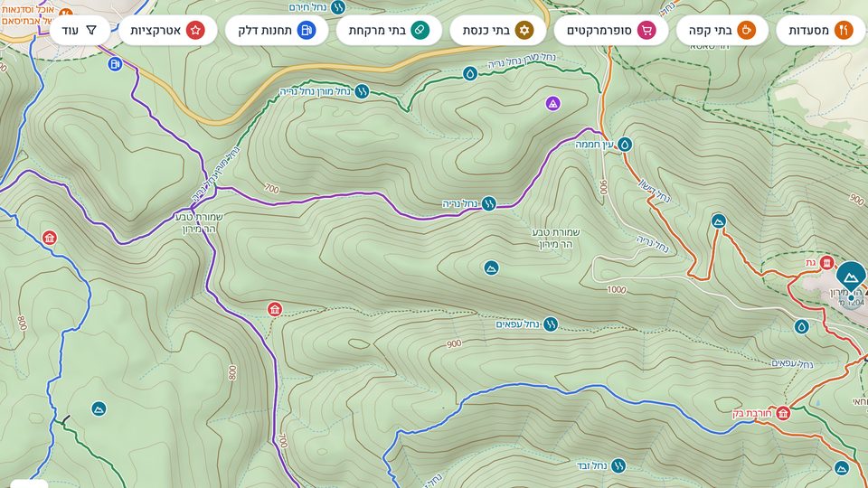Select the בתי קפה (cafes) filter chip
The image size is (868, 488).
tap(722, 31)
